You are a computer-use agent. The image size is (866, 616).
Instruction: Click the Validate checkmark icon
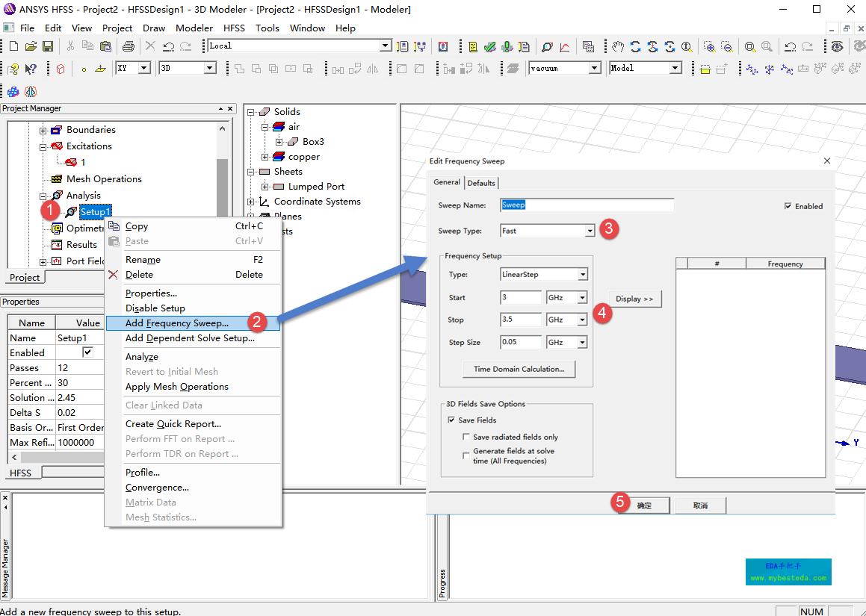489,46
